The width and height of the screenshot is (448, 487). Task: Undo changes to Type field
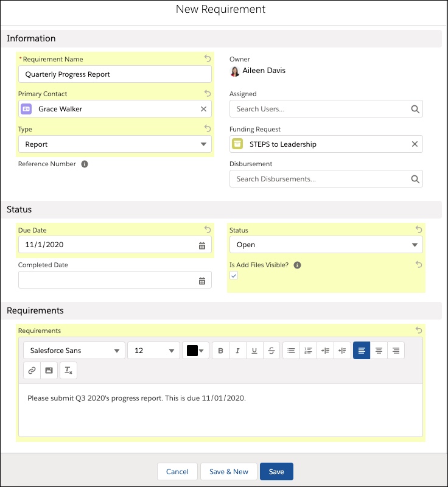pyautogui.click(x=208, y=128)
